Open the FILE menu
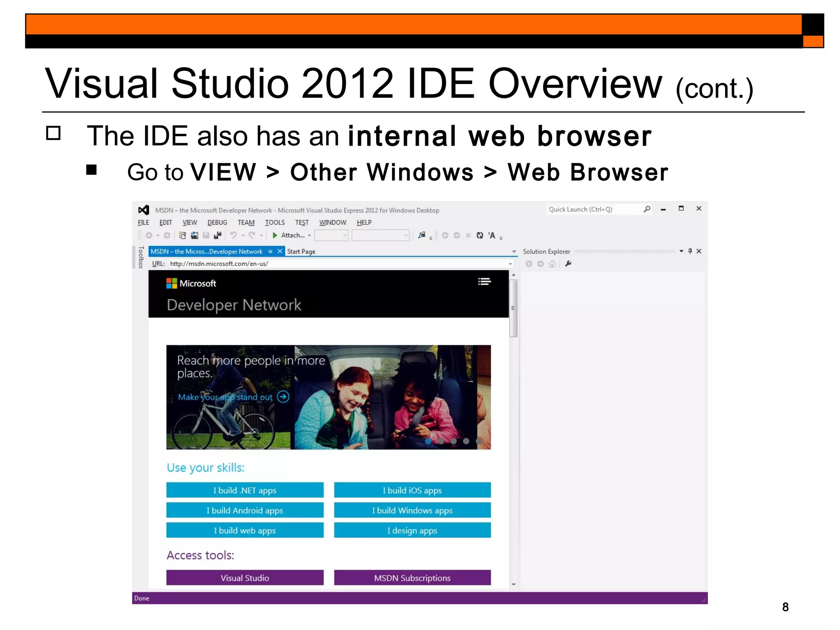This screenshot has width=840, height=630. tap(144, 222)
